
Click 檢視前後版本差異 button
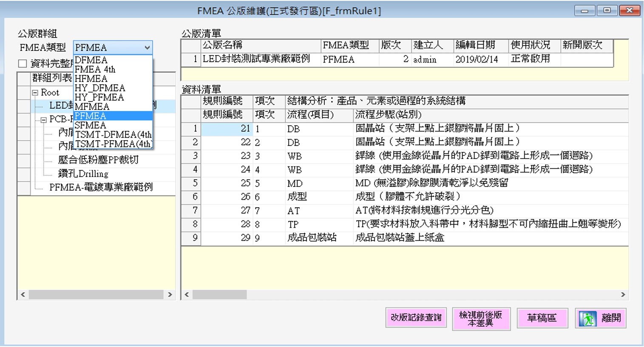481,319
